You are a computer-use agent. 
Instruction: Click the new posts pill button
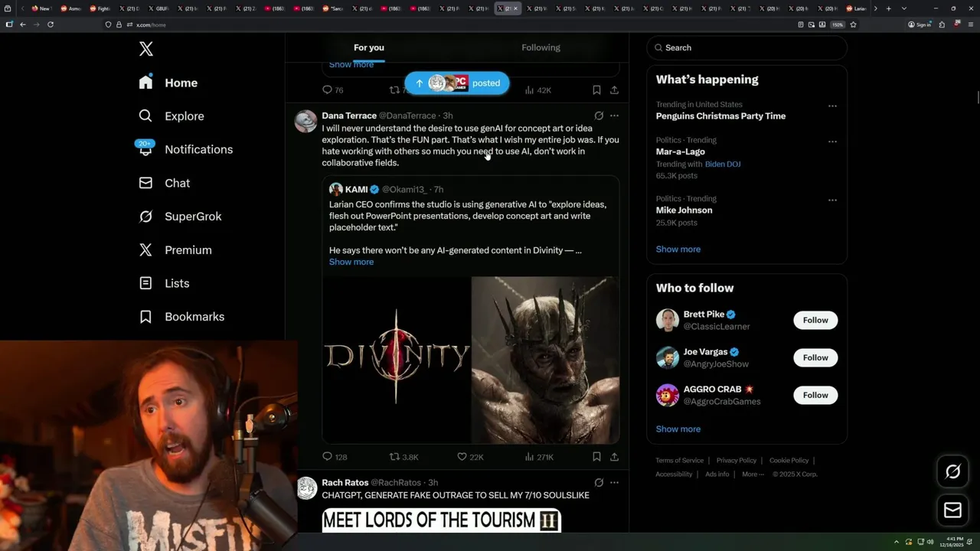point(457,83)
